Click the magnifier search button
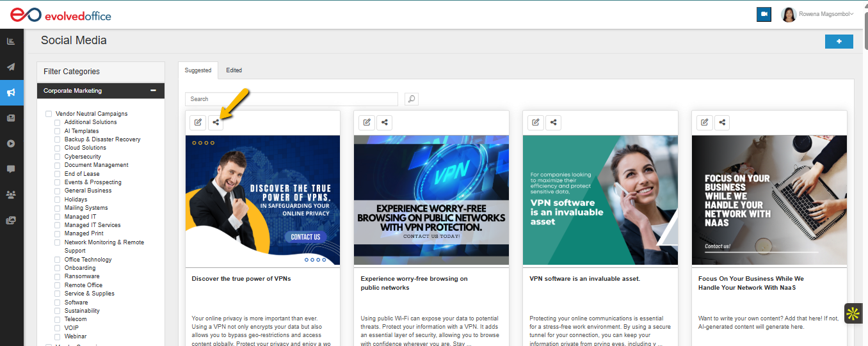The width and height of the screenshot is (868, 346). tap(411, 99)
